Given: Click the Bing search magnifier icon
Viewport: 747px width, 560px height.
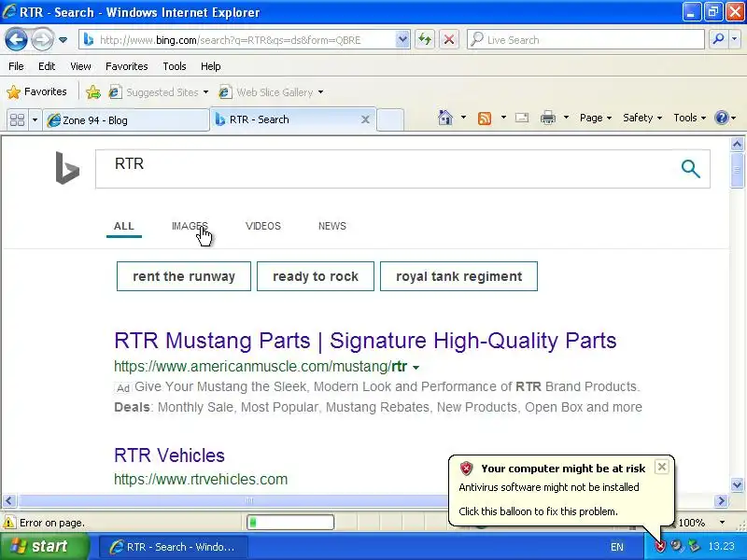Looking at the screenshot, I should [690, 169].
